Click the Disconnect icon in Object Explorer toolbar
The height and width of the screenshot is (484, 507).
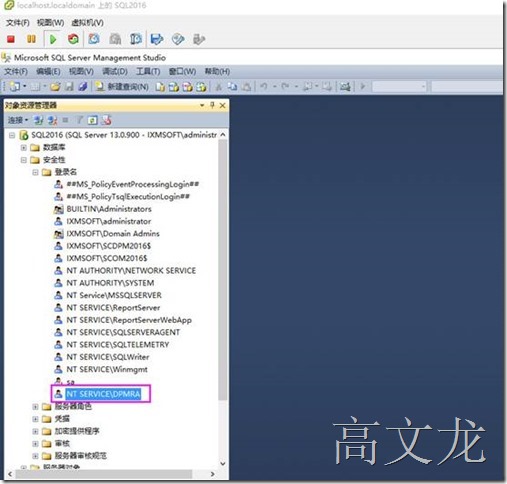tap(52, 120)
